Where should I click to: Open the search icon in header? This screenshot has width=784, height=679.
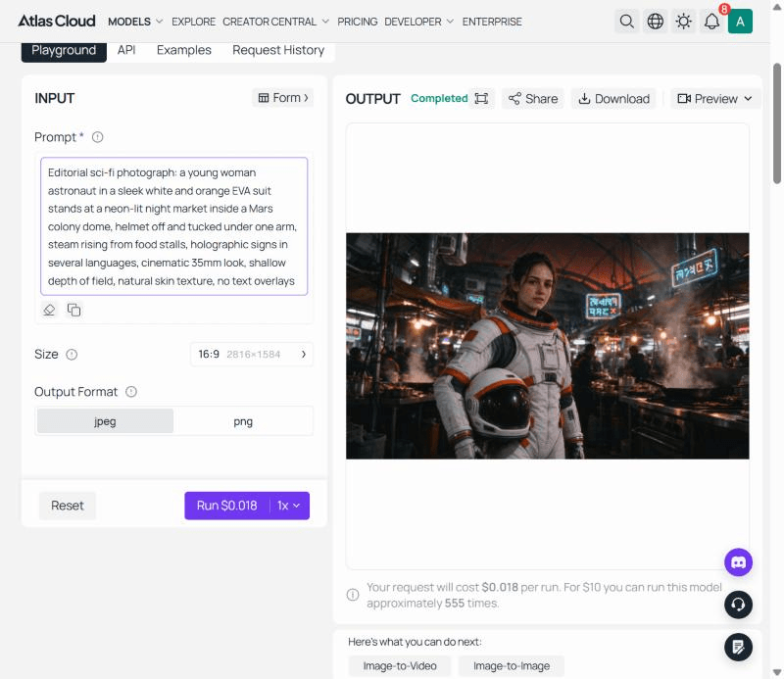[626, 22]
